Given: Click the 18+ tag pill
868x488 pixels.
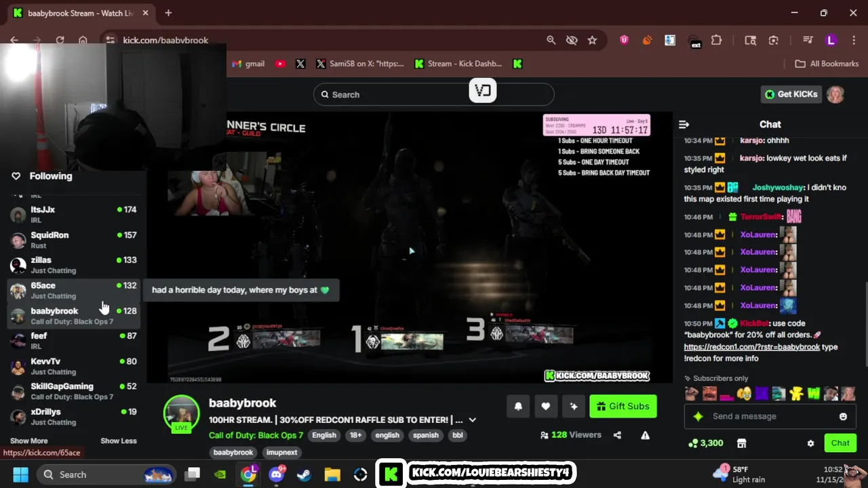Looking at the screenshot, I should 356,435.
